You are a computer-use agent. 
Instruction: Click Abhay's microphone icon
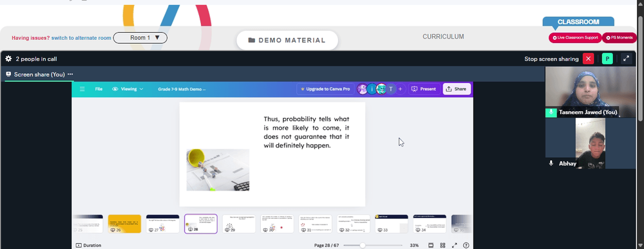(x=551, y=163)
